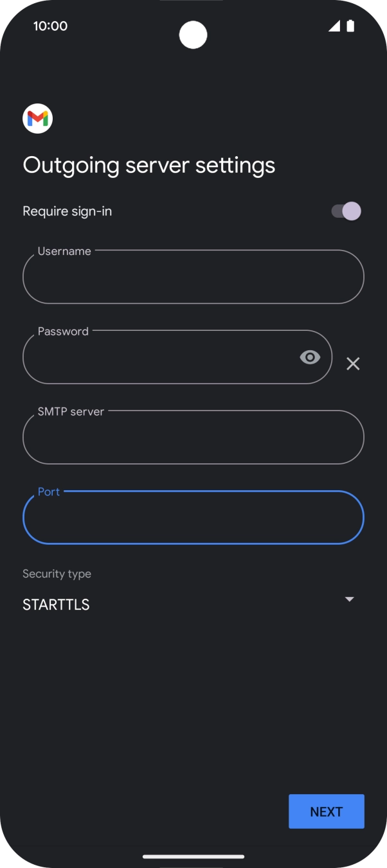
Task: Click the show password eye icon
Action: 310,357
